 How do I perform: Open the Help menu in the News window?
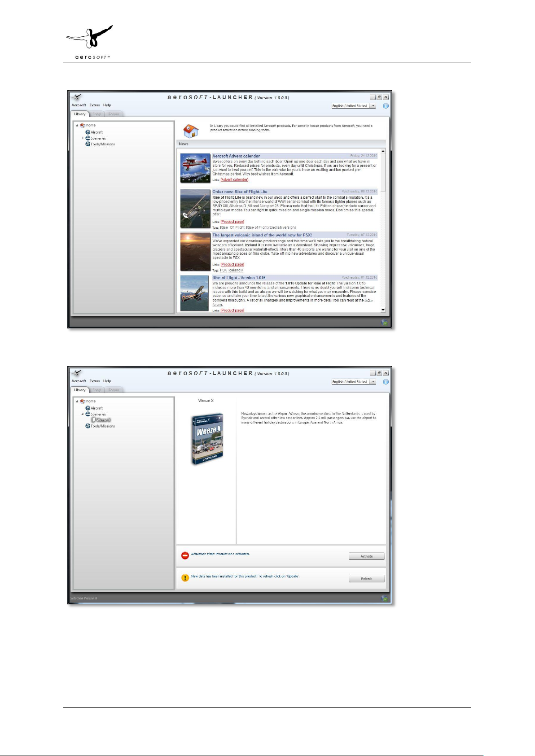pos(107,105)
